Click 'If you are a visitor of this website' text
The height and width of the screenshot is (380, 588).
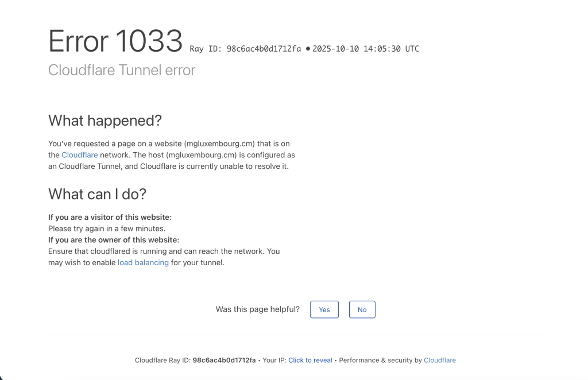point(110,217)
